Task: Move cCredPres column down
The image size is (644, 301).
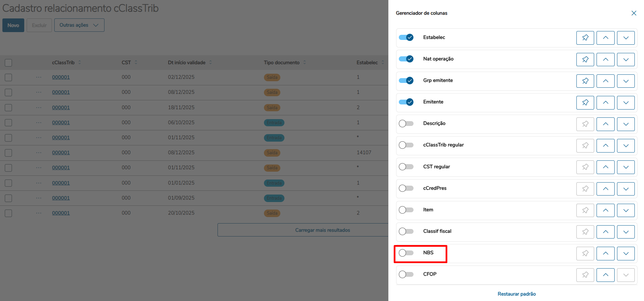Action: 626,188
